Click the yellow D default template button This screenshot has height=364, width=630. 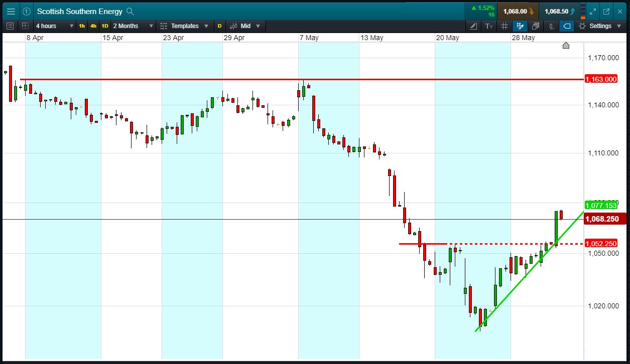(x=219, y=26)
